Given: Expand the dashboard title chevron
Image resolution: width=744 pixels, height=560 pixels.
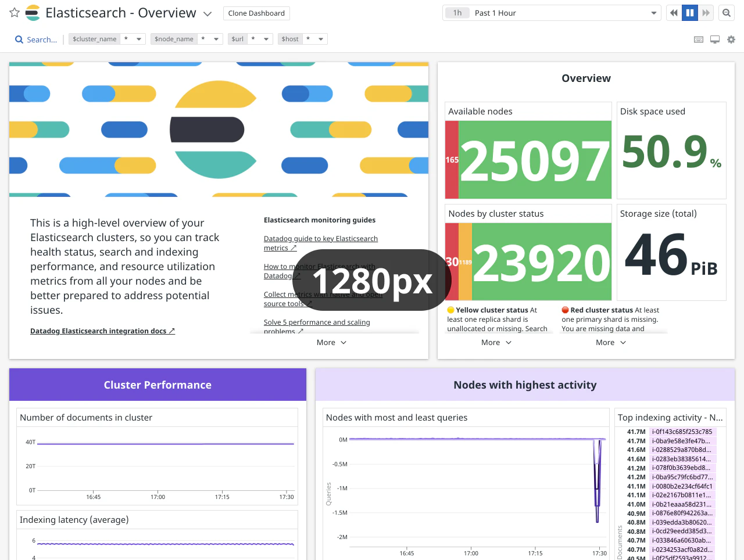Looking at the screenshot, I should pyautogui.click(x=208, y=14).
